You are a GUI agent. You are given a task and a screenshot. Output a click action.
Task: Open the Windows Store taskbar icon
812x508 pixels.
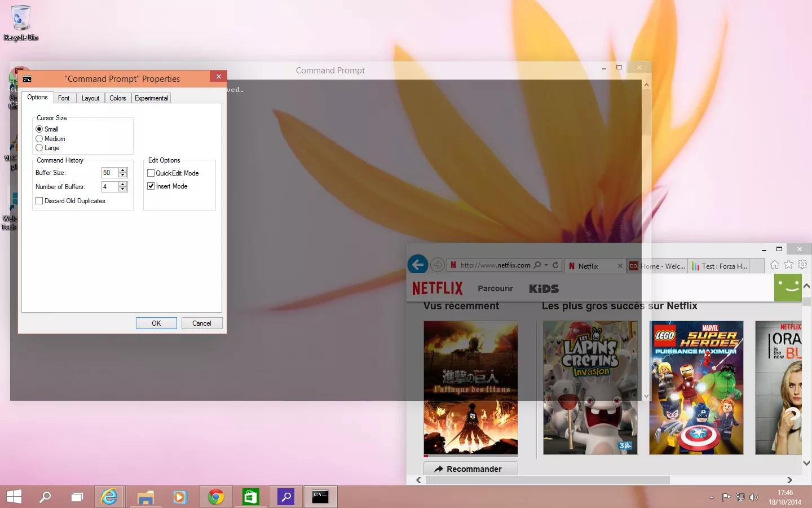pyautogui.click(x=250, y=497)
